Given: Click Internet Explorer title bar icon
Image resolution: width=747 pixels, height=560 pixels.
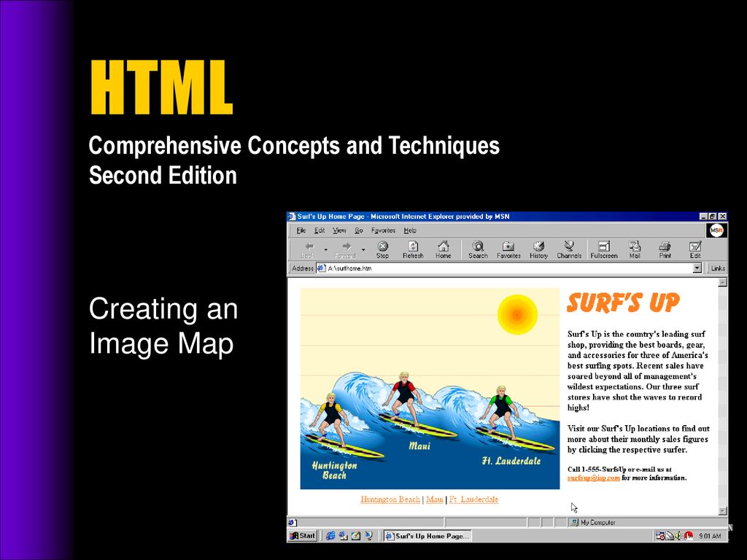Looking at the screenshot, I should (x=292, y=216).
